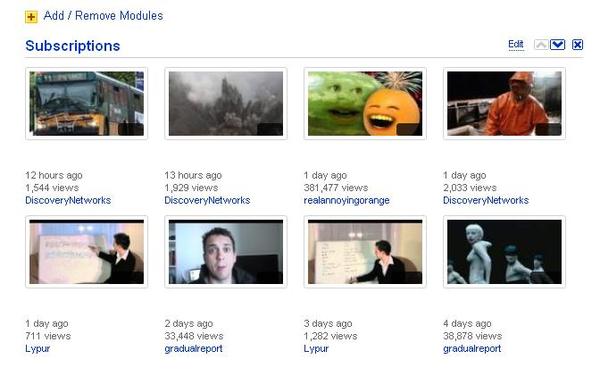Open Add / Remove Modules link

click(x=103, y=16)
